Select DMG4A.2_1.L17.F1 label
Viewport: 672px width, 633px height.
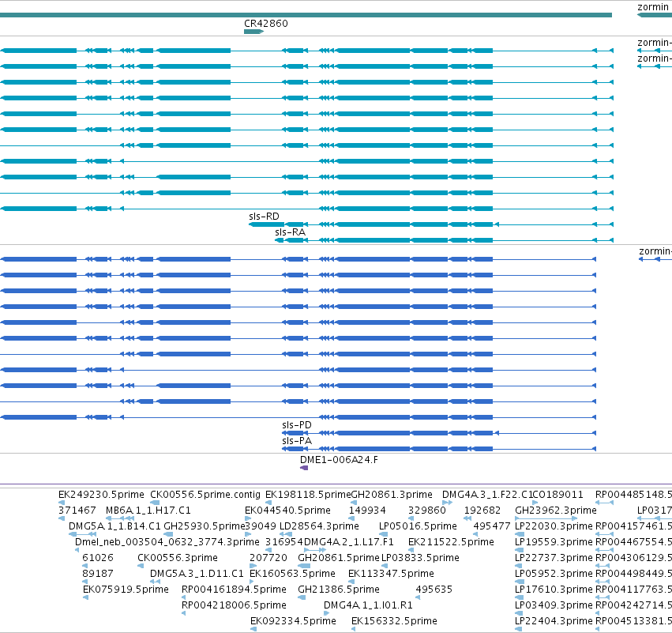[x=348, y=542]
